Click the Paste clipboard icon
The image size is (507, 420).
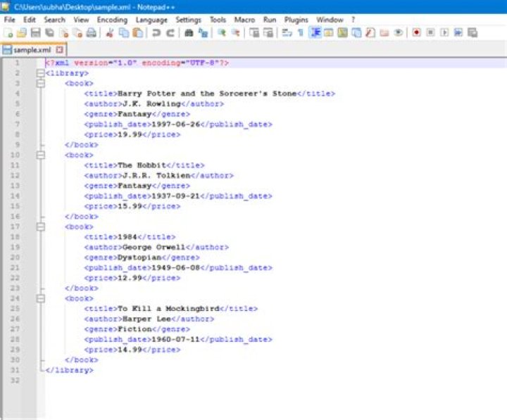click(138, 32)
